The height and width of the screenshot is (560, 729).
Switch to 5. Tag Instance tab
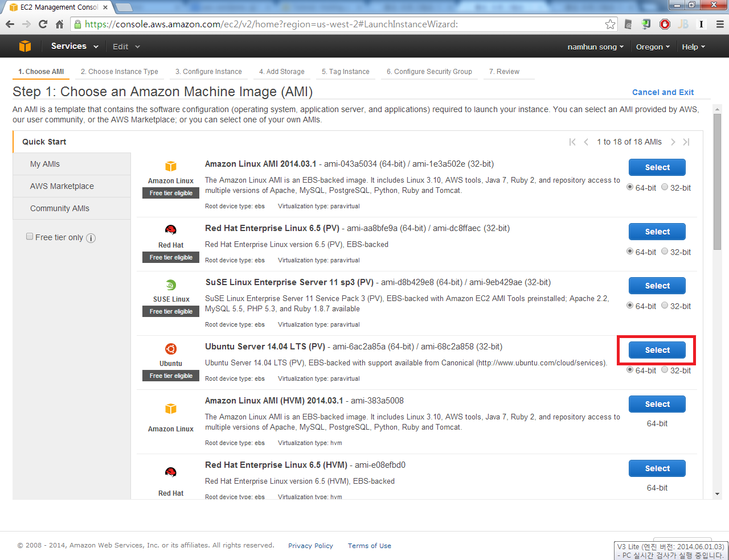click(346, 72)
